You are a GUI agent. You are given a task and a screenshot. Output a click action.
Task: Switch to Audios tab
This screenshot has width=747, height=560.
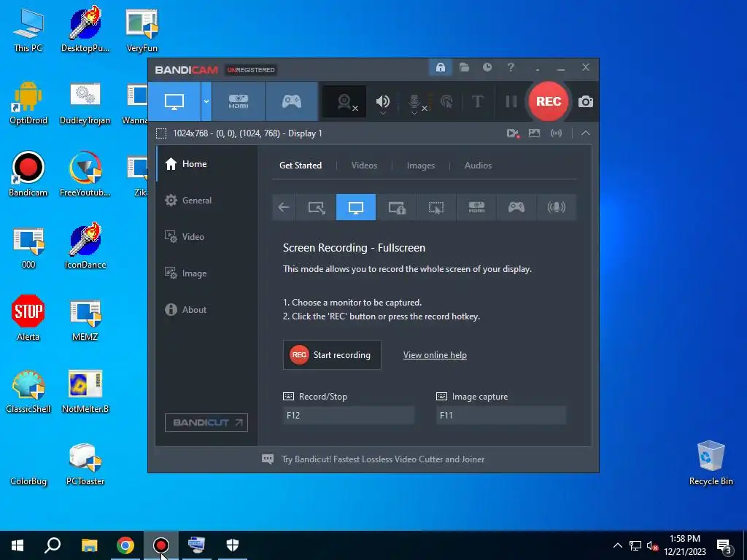pyautogui.click(x=478, y=166)
